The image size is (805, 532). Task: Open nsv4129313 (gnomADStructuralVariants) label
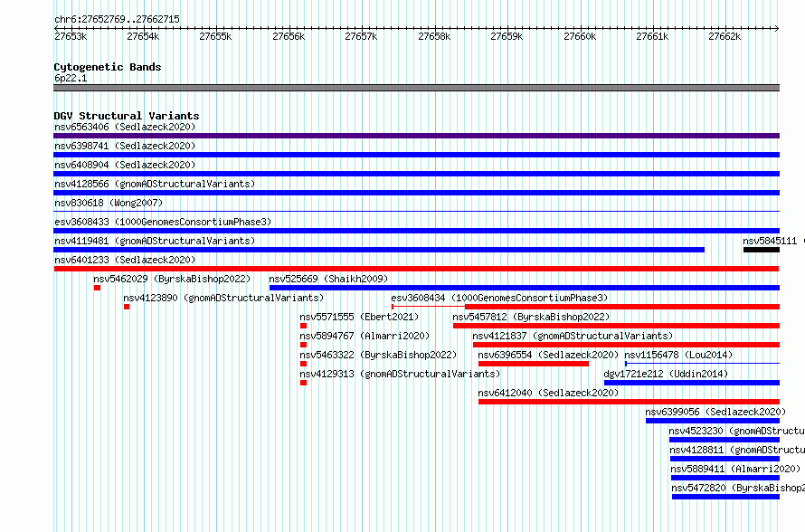(400, 374)
